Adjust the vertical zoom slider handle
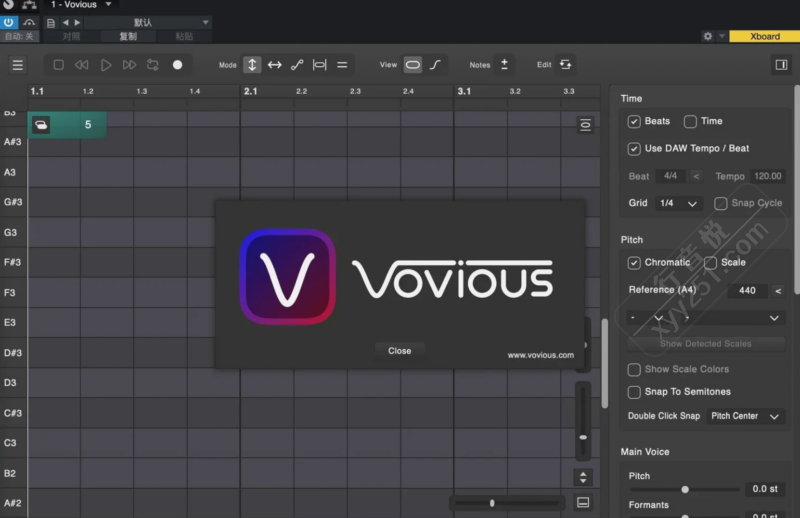This screenshot has height=518, width=800. point(583,437)
